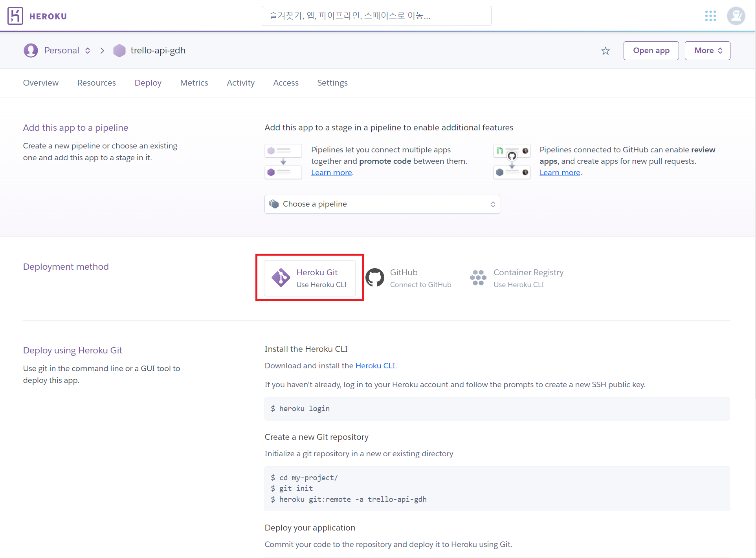Click the Container Registry hexagon icon
756x558 pixels.
478,278
